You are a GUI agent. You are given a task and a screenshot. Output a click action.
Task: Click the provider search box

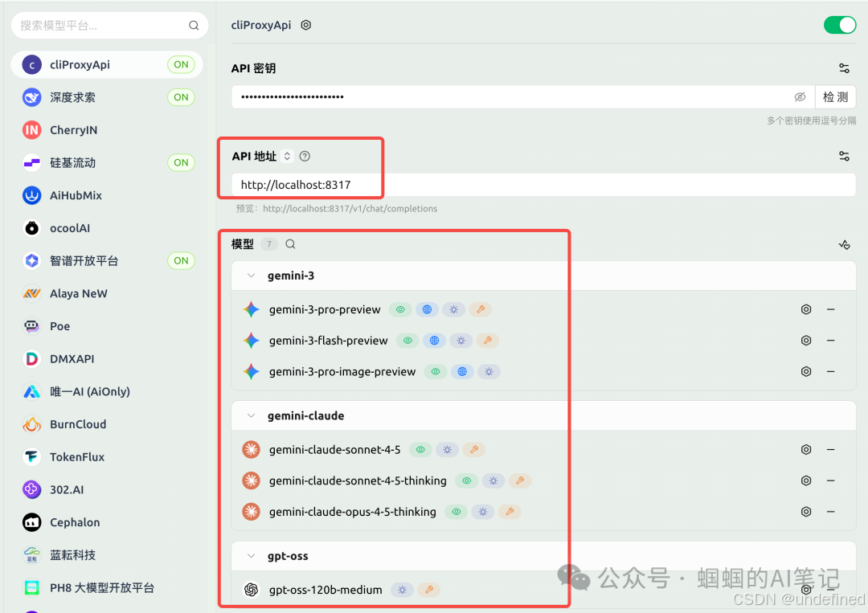(109, 26)
